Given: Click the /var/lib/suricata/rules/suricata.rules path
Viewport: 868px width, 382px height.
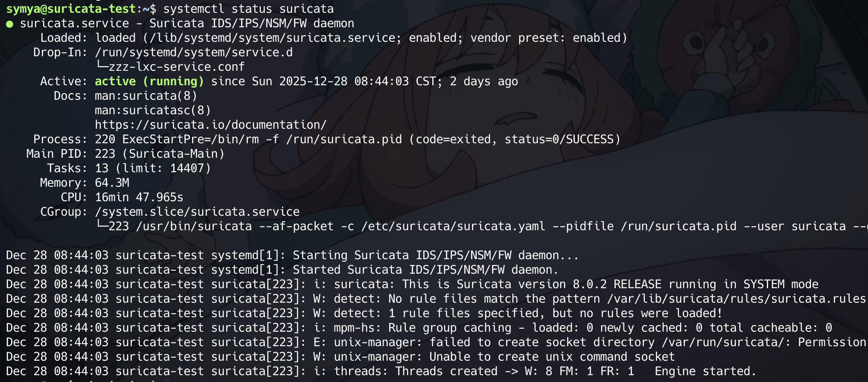Looking at the screenshot, I should (737, 299).
